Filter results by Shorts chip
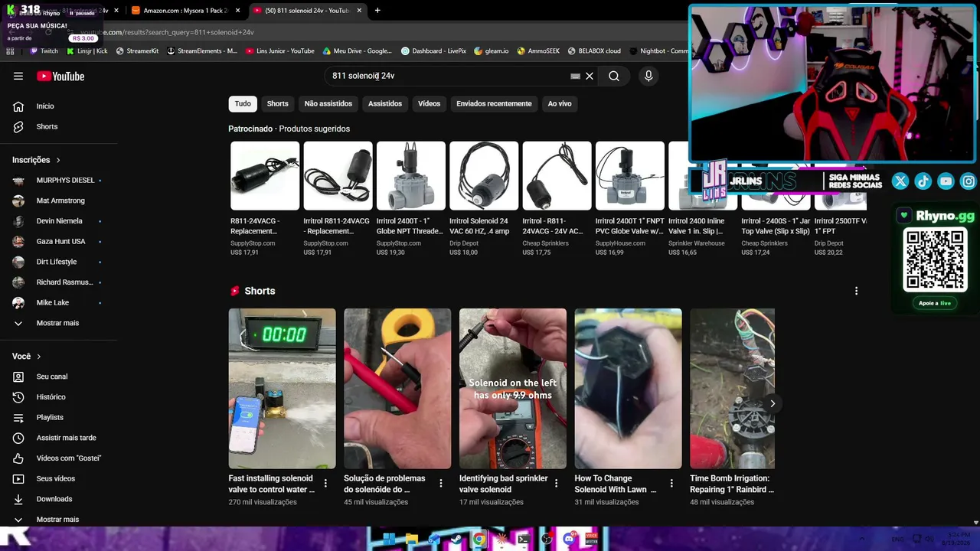The height and width of the screenshot is (551, 980). click(278, 104)
